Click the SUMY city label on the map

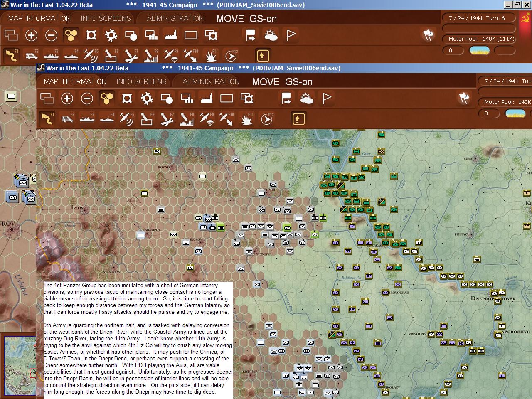click(468, 158)
